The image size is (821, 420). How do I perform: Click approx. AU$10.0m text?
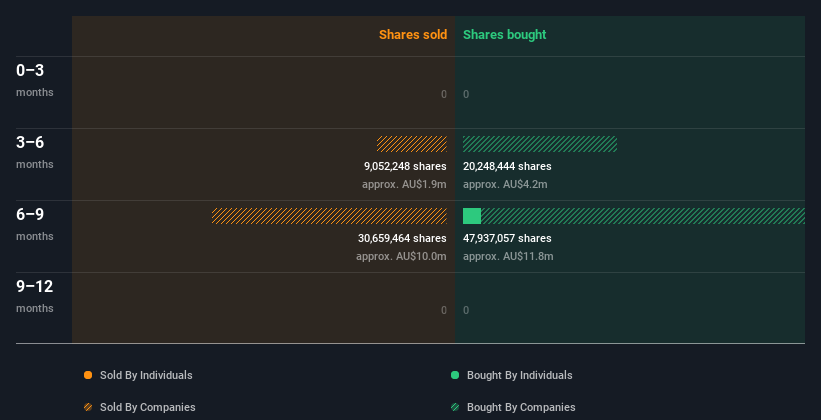[x=402, y=257]
